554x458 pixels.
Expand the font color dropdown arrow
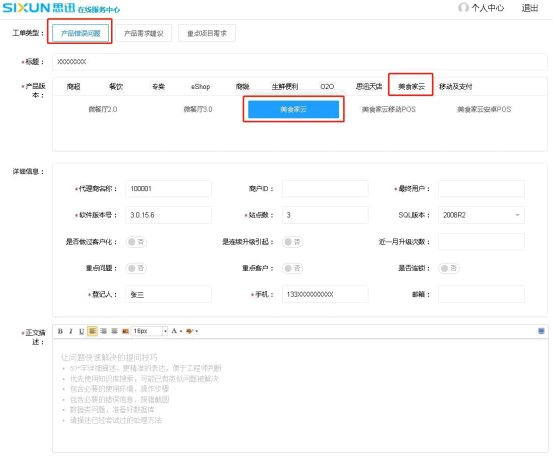[x=181, y=331]
